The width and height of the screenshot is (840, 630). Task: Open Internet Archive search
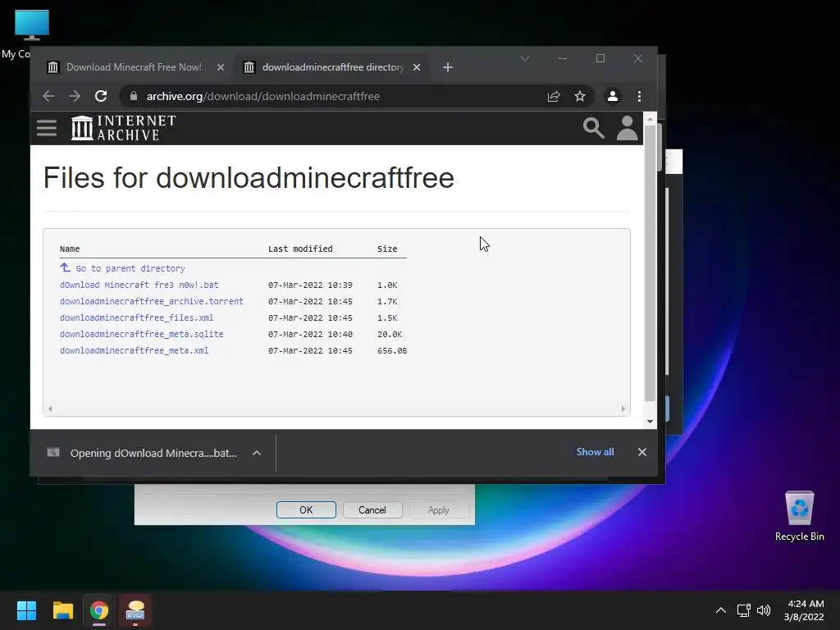[x=593, y=128]
